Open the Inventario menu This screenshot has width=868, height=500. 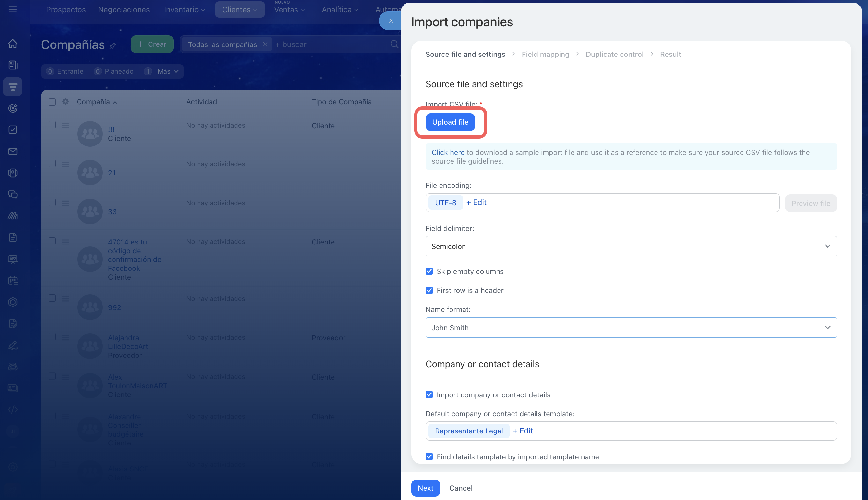[184, 10]
